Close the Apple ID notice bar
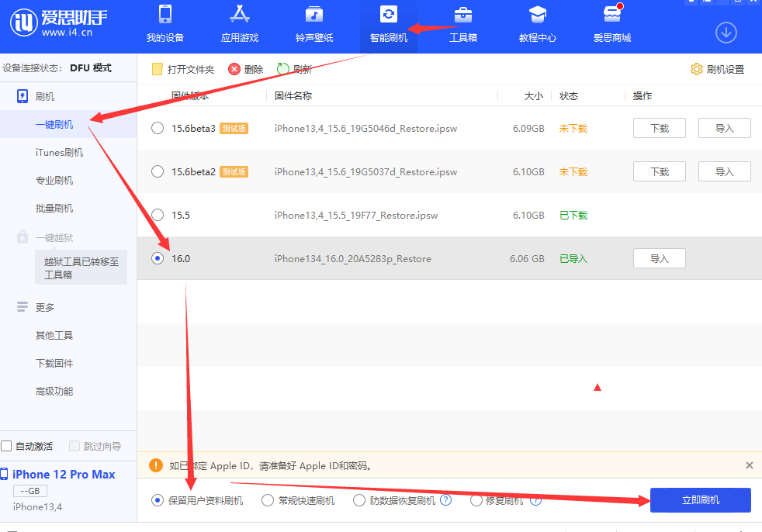 coord(750,465)
